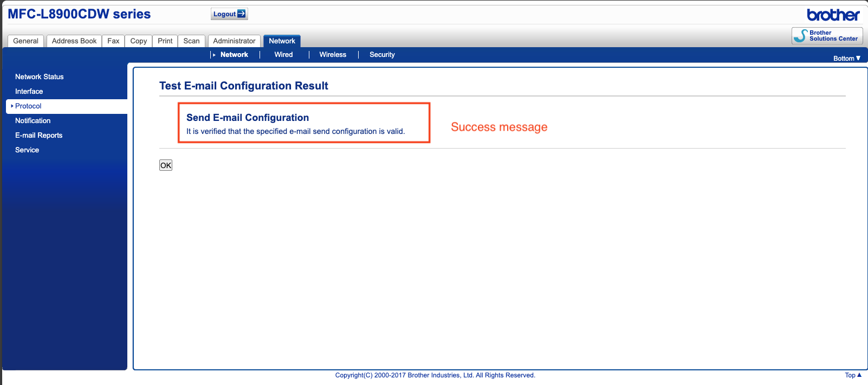Jump to Bottom of page
This screenshot has width=868, height=385.
[846, 59]
